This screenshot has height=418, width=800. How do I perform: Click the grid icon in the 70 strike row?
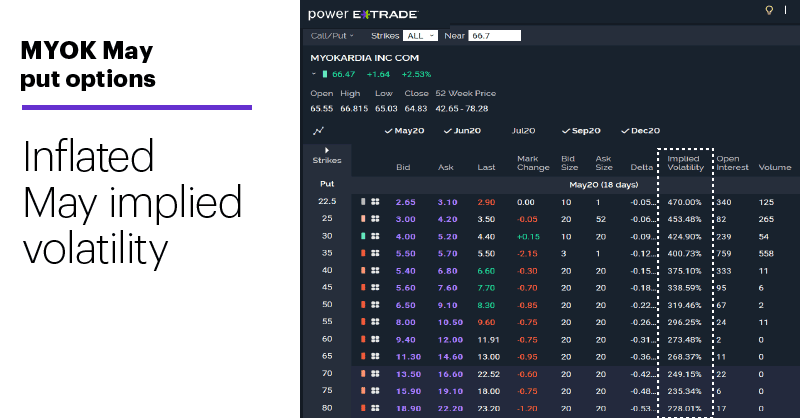(x=375, y=374)
